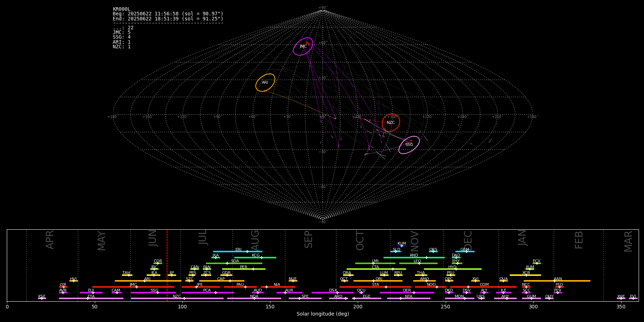Click the APR month label in the timeline

[x=50, y=239]
